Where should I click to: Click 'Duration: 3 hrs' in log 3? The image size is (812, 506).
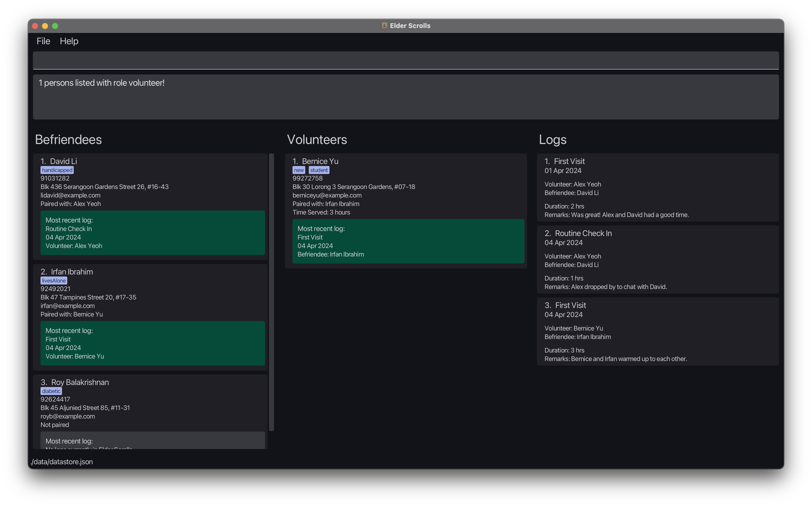coord(564,350)
